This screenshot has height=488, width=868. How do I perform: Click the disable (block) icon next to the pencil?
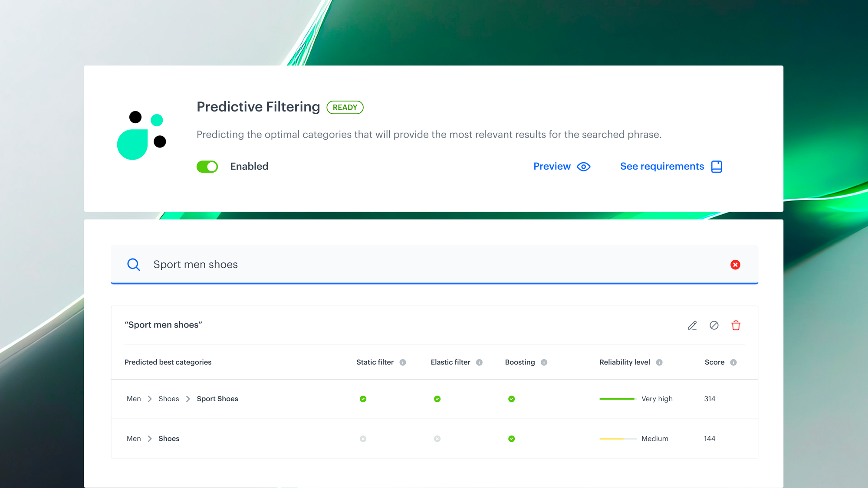coord(714,325)
